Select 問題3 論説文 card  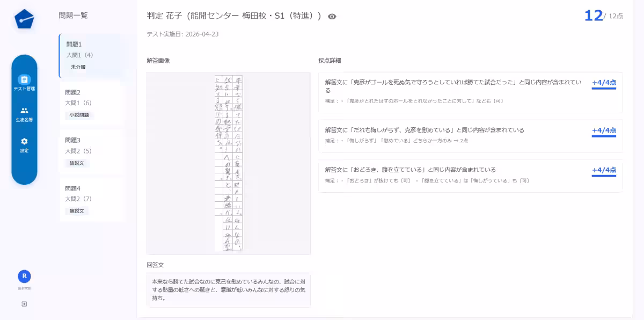click(x=91, y=151)
